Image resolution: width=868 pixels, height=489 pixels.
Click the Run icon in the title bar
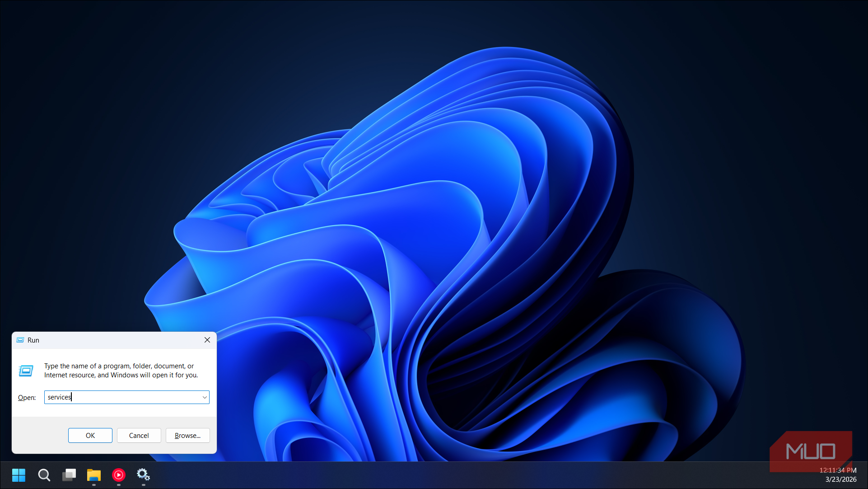tap(20, 340)
